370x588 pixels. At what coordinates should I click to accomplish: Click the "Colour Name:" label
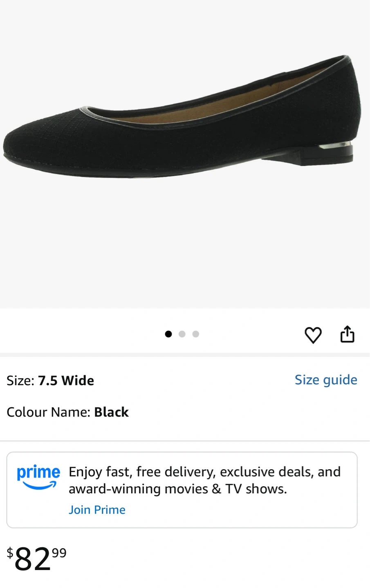[48, 412]
